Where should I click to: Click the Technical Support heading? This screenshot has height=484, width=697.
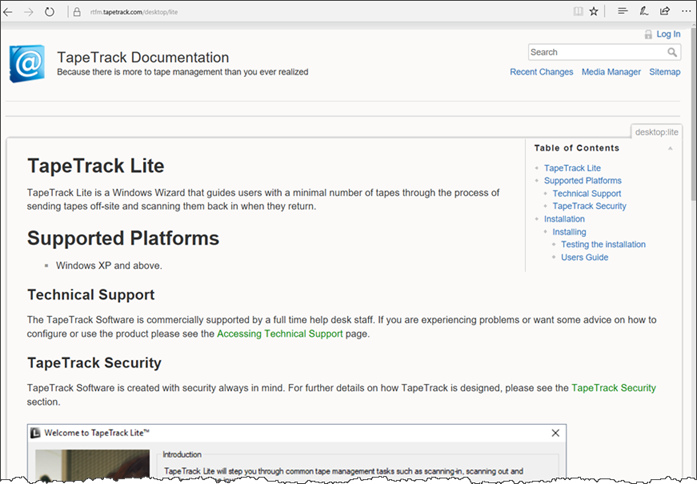click(x=91, y=295)
